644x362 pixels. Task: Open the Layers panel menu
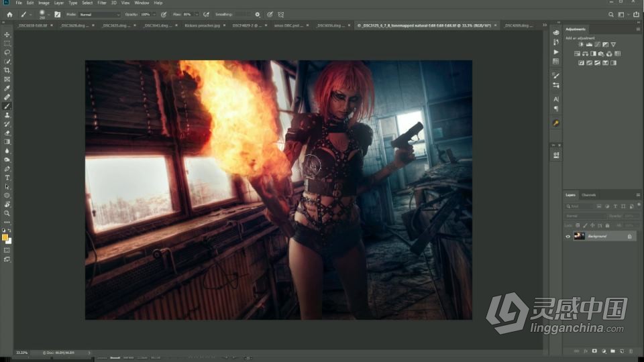click(x=638, y=195)
